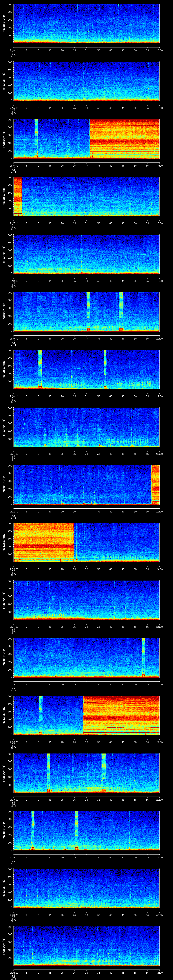Click the 15:00 end time label

pos(159,50)
